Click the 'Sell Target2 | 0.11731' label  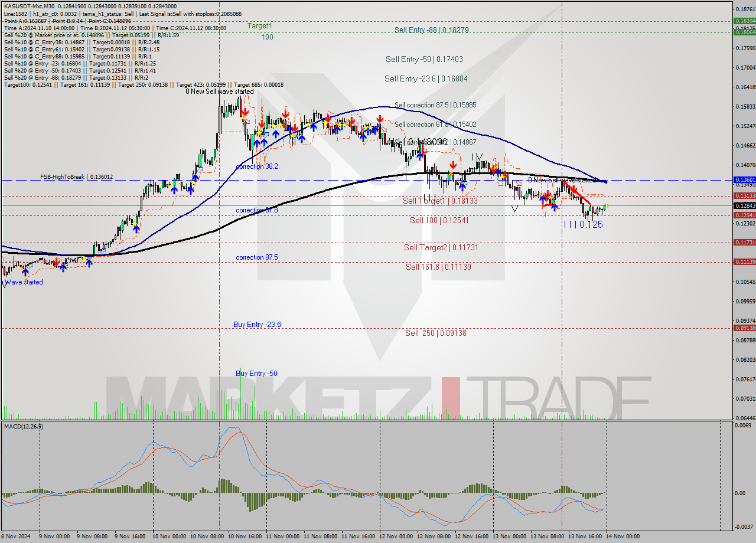[441, 247]
